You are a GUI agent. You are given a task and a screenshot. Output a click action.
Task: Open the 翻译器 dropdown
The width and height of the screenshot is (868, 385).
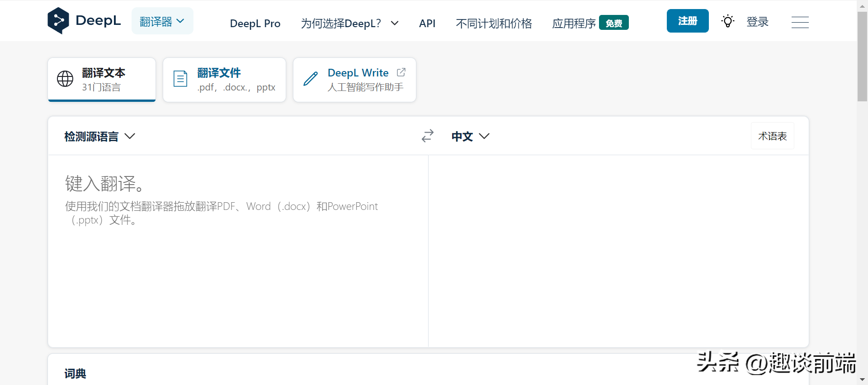coord(162,21)
